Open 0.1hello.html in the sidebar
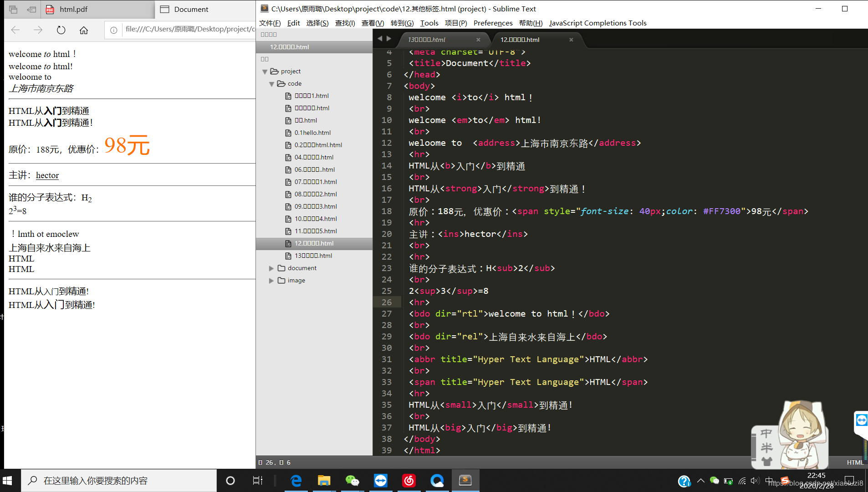Viewport: 868px width, 492px height. 312,133
